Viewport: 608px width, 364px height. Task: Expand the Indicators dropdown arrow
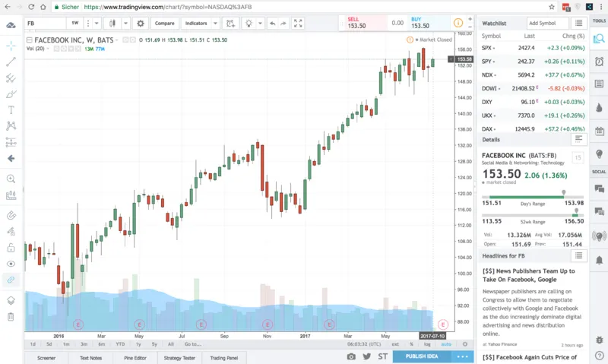pyautogui.click(x=215, y=24)
